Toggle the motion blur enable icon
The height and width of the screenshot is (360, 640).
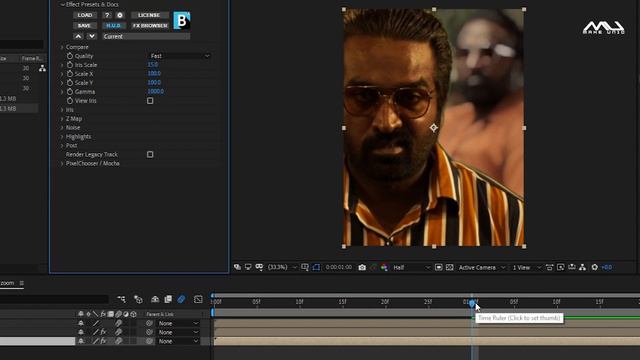(x=181, y=299)
